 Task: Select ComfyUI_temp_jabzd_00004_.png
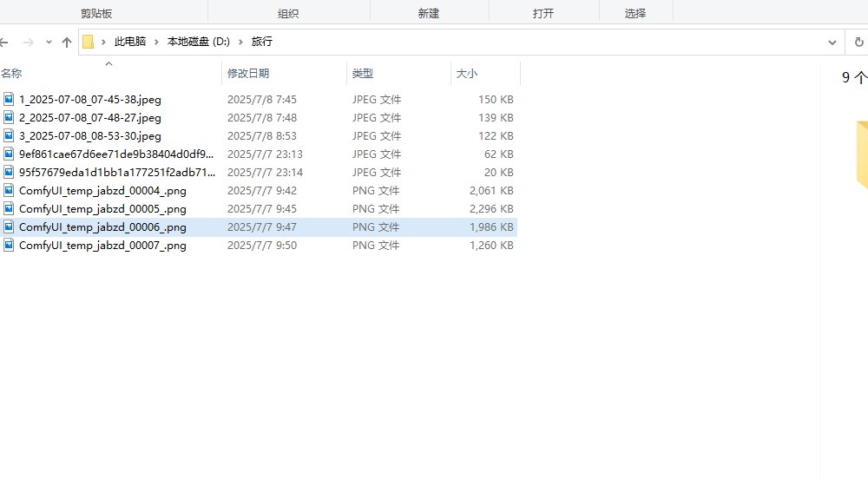click(x=102, y=191)
